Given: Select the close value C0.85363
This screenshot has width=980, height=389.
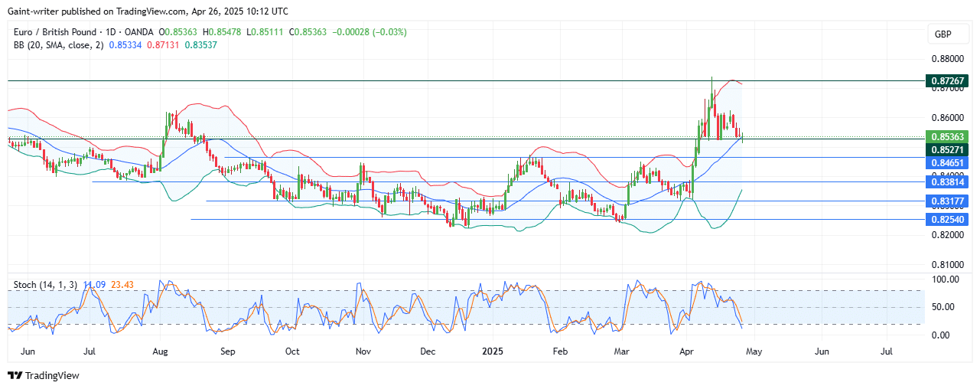Looking at the screenshot, I should tap(307, 32).
